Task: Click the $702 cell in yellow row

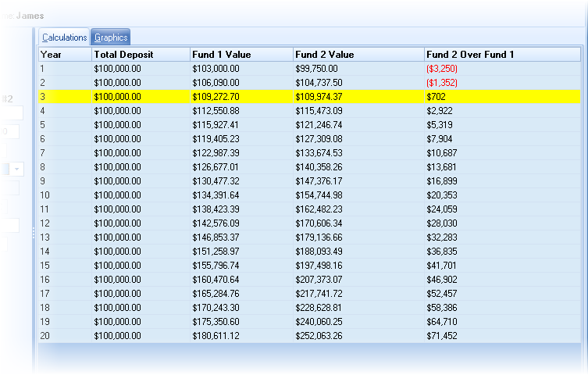Action: (436, 96)
